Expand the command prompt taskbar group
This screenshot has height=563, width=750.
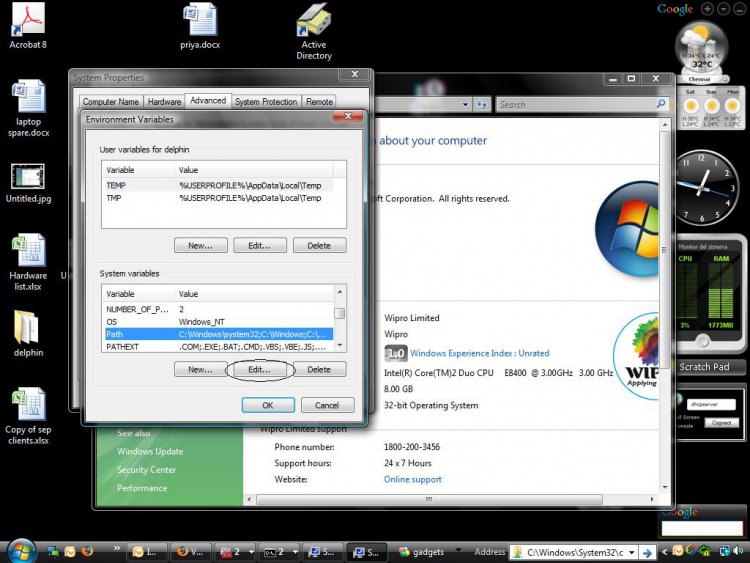[295, 552]
